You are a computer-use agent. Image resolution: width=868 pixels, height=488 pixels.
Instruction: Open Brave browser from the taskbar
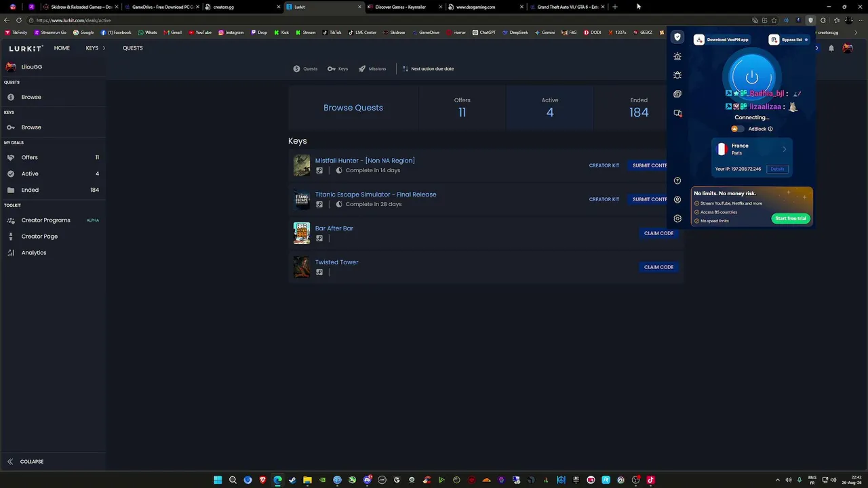click(x=262, y=480)
